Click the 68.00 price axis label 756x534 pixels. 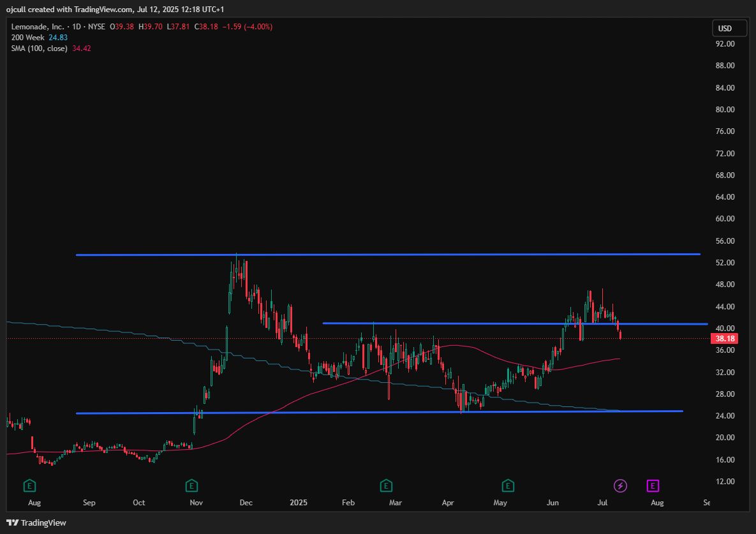click(725, 175)
